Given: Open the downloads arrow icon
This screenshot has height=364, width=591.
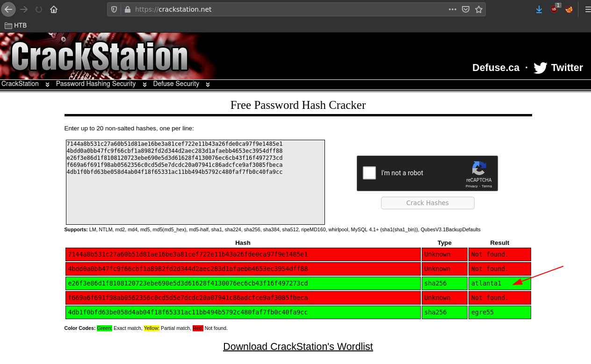Looking at the screenshot, I should 539,9.
